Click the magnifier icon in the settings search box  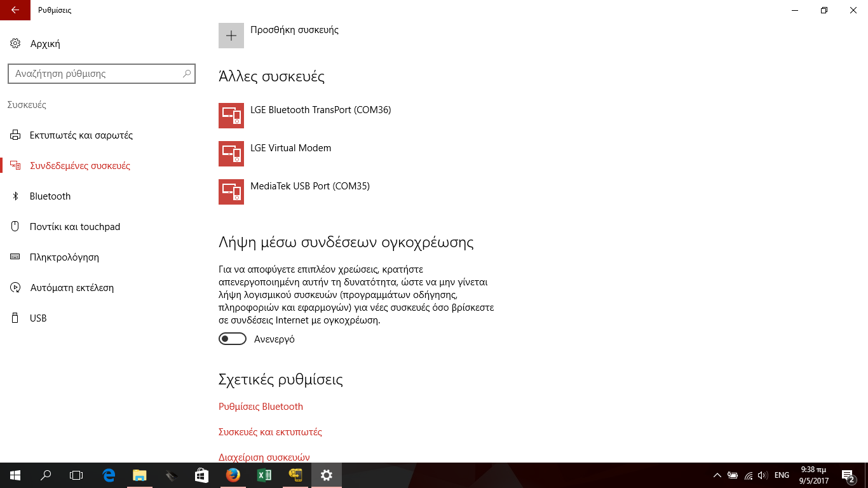click(187, 74)
